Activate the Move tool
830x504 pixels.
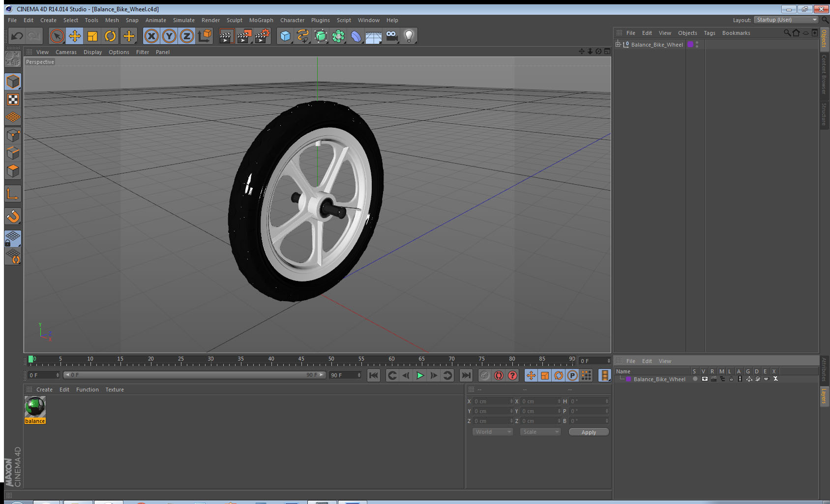point(75,36)
